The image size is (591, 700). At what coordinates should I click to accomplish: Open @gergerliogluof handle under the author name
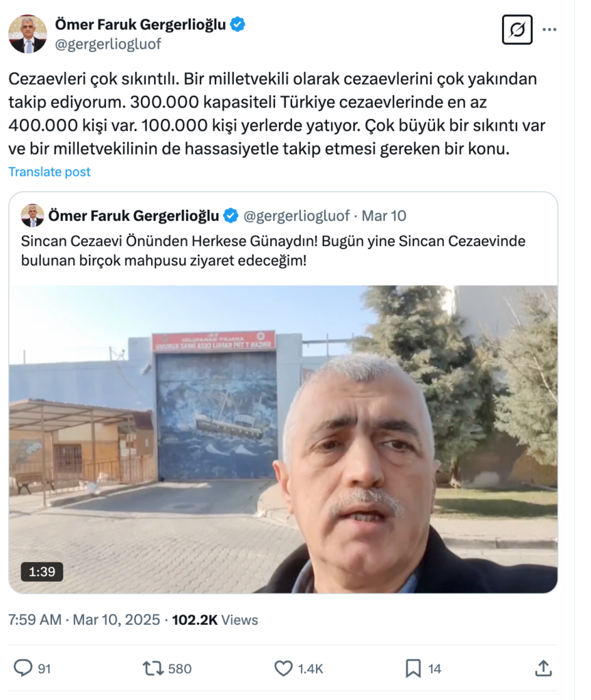[107, 44]
